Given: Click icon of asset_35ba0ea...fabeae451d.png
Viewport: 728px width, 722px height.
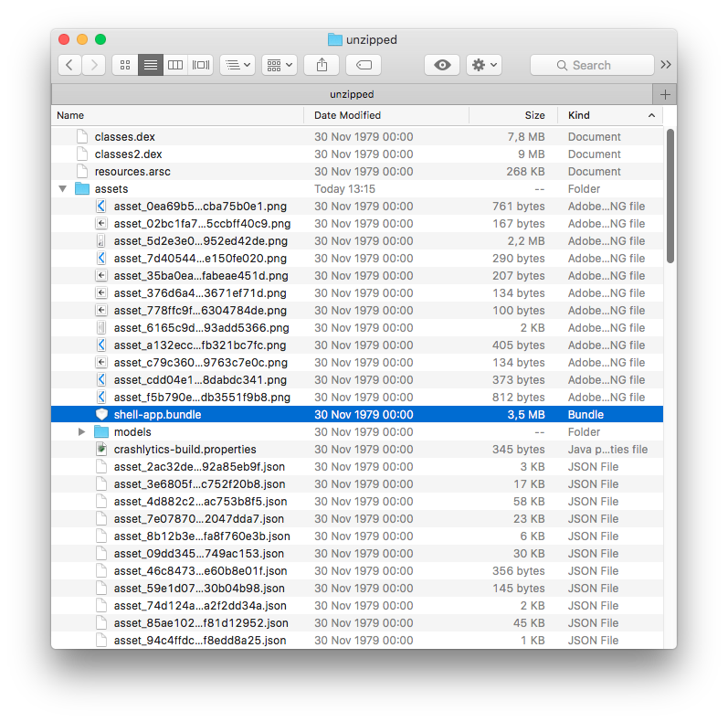Looking at the screenshot, I should pyautogui.click(x=101, y=275).
